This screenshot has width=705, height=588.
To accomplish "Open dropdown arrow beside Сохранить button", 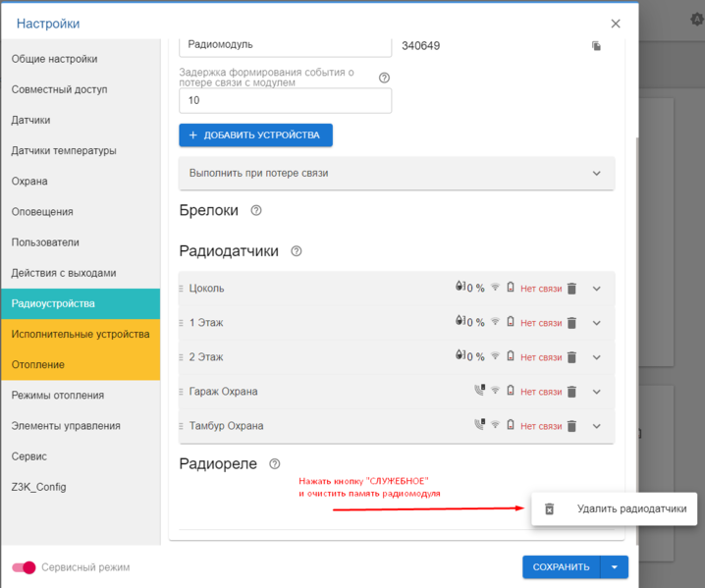I will pos(614,566).
